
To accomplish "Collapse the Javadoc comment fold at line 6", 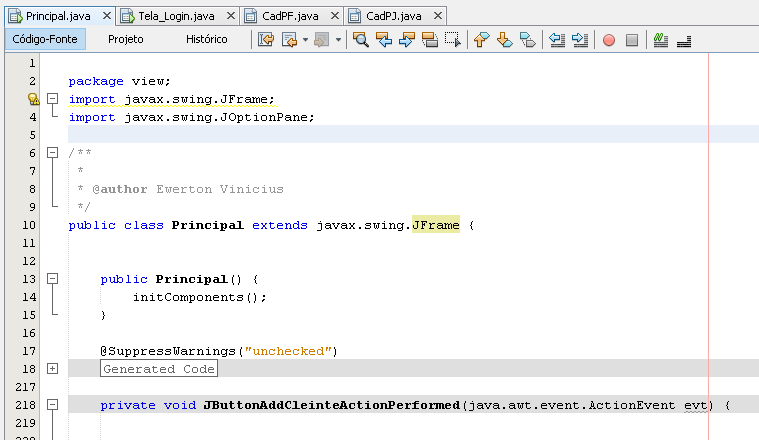I will pyautogui.click(x=52, y=153).
